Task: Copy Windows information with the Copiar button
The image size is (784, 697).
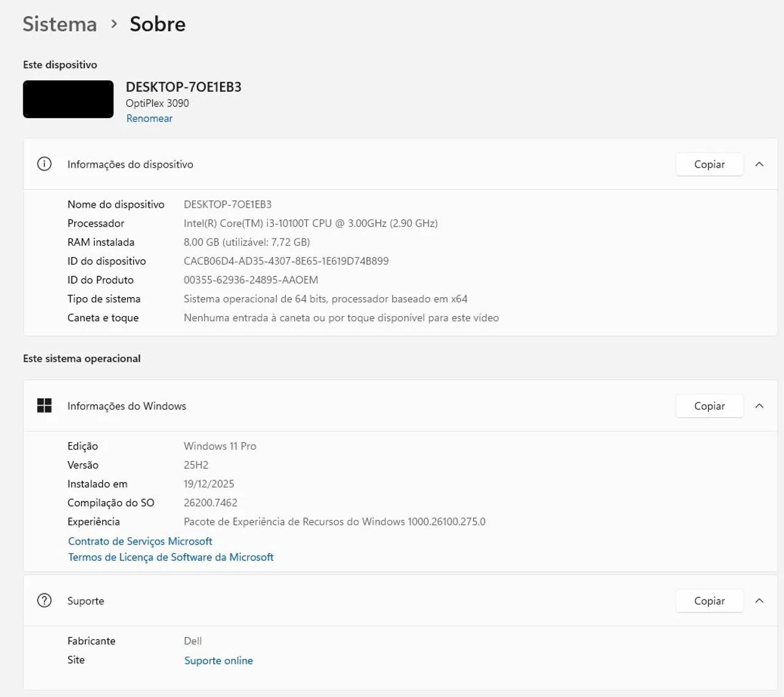Action: click(709, 405)
